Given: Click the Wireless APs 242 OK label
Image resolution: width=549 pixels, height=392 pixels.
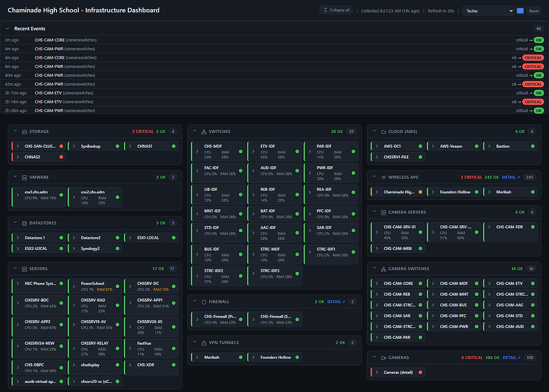Looking at the screenshot, I should pyautogui.click(x=492, y=178).
